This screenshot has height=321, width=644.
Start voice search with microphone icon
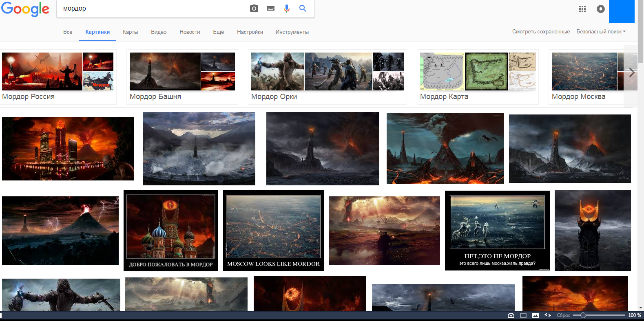tap(287, 8)
